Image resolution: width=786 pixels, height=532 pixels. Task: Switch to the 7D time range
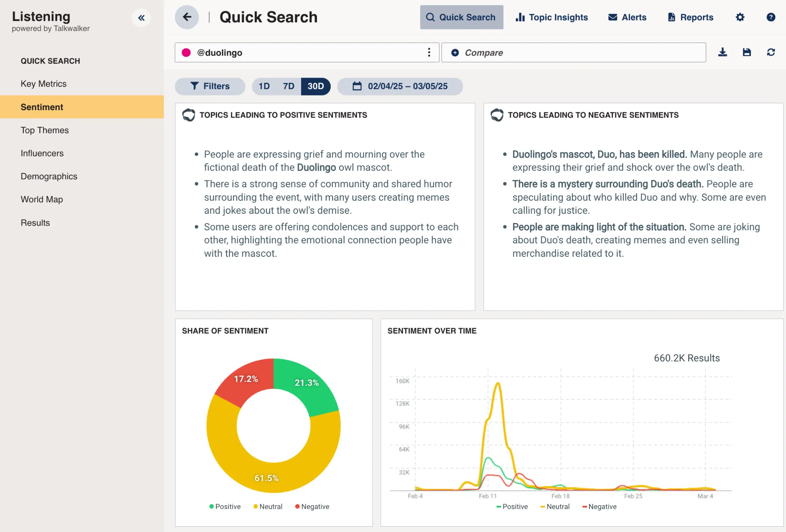point(288,86)
